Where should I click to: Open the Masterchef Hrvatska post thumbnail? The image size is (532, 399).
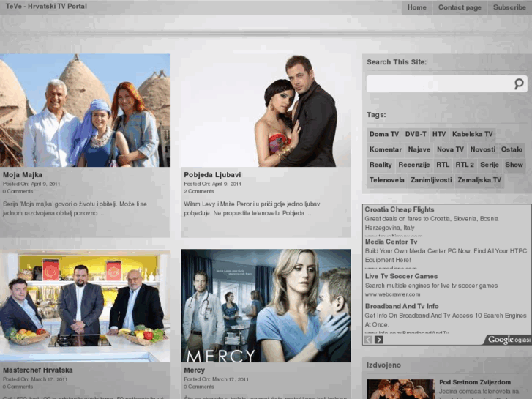click(x=85, y=305)
